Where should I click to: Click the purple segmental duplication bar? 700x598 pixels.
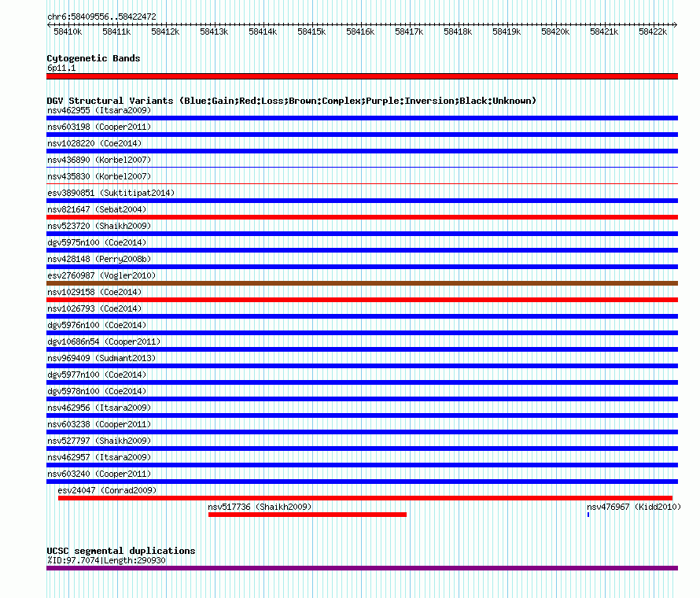(x=362, y=568)
